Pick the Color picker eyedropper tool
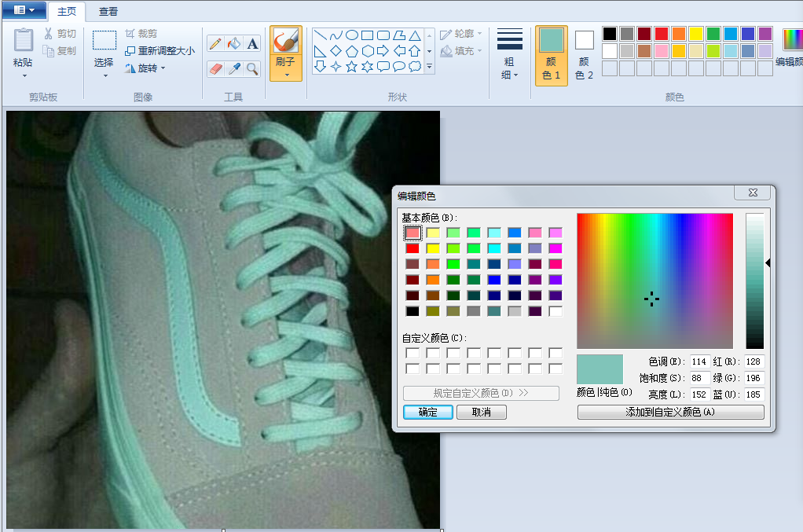The height and width of the screenshot is (532, 803). (x=233, y=69)
